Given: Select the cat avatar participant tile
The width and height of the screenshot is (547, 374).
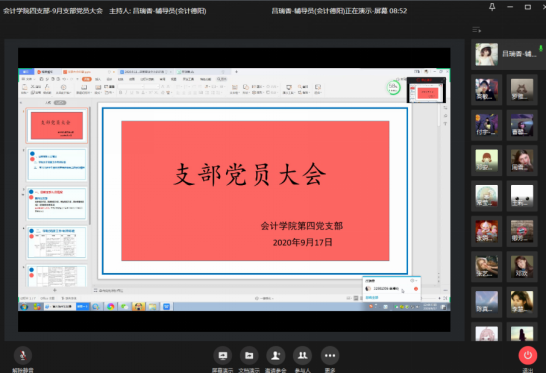Looking at the screenshot, I should (522, 89).
